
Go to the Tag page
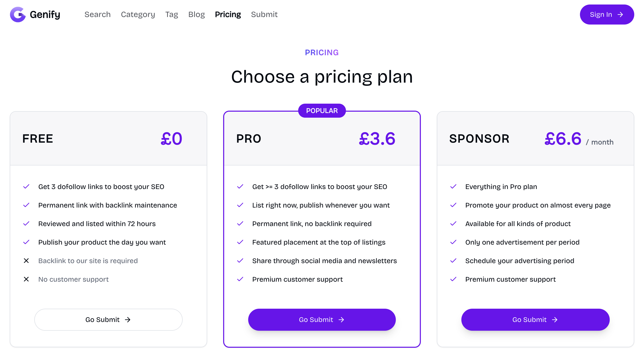172,15
